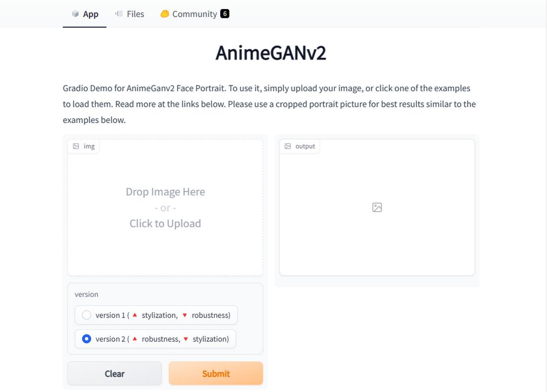The height and width of the screenshot is (392, 547).
Task: Click the red down triangle before 'stylization)' in version 2
Action: click(x=186, y=339)
